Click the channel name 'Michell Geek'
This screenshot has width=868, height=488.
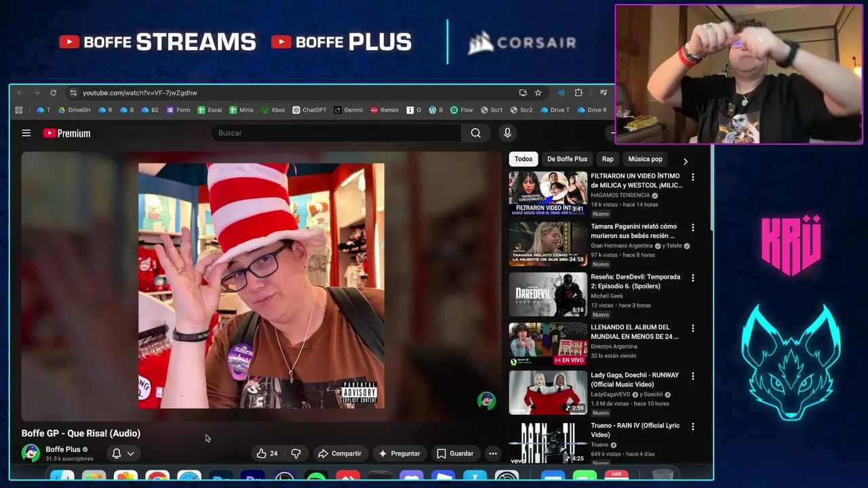pyautogui.click(x=606, y=296)
